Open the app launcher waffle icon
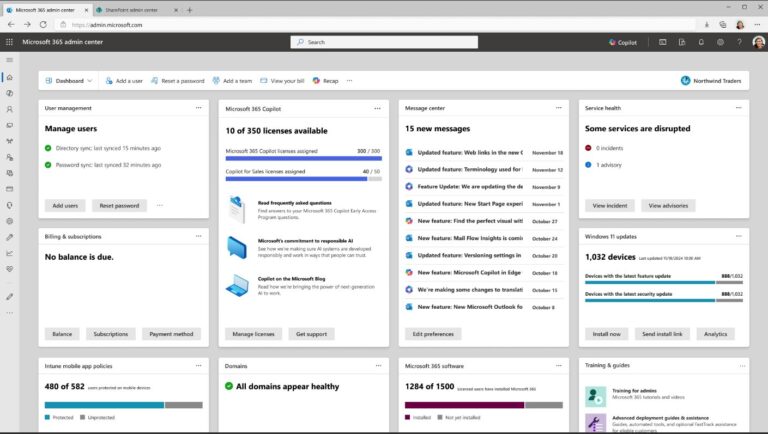 [x=9, y=42]
